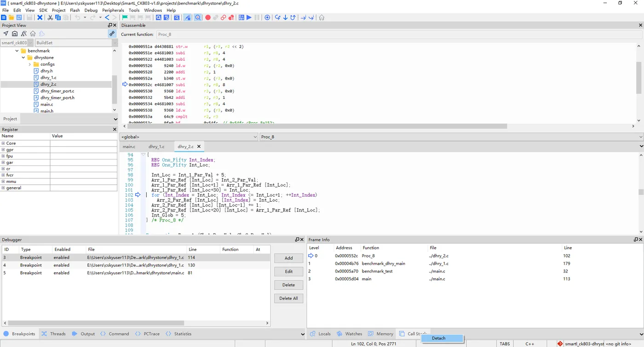Viewport: 644px width, 347px height.
Task: Select dhry_timer_port.c in project tree
Action: point(57,91)
